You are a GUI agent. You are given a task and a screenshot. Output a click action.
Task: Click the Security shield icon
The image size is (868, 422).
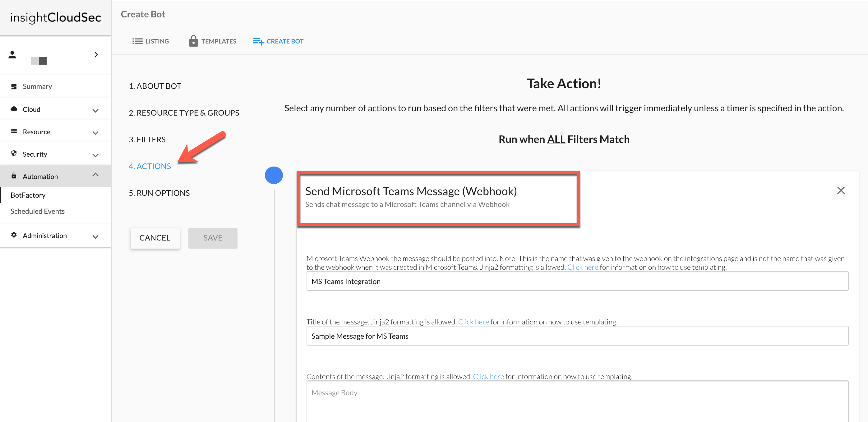pos(14,153)
